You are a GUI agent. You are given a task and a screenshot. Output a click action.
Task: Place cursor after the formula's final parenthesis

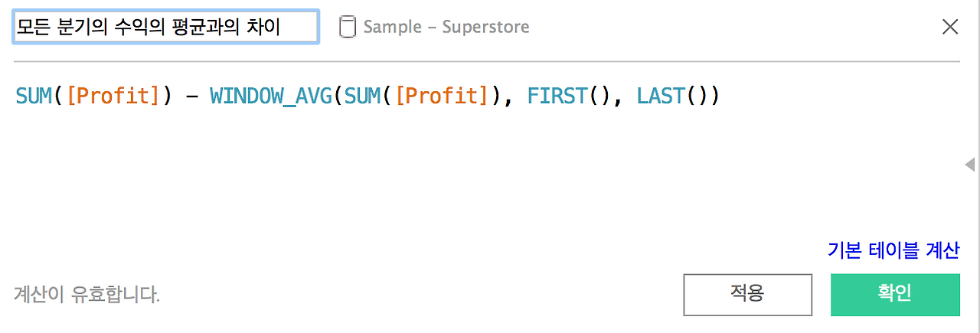(x=721, y=97)
